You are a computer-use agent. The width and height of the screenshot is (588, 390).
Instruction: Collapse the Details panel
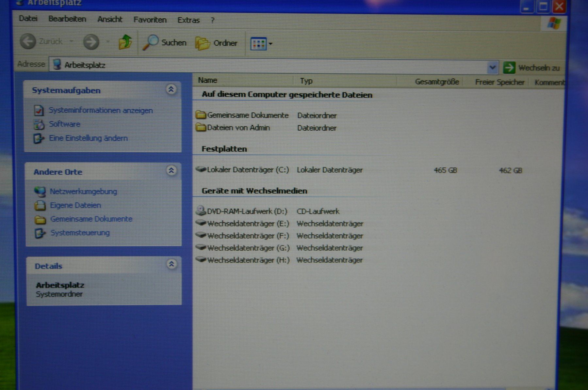(171, 264)
